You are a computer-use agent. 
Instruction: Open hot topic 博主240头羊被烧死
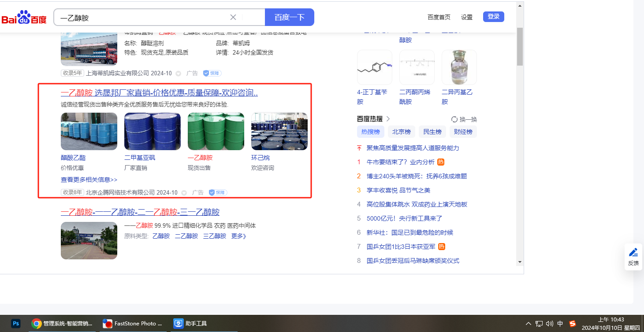417,176
